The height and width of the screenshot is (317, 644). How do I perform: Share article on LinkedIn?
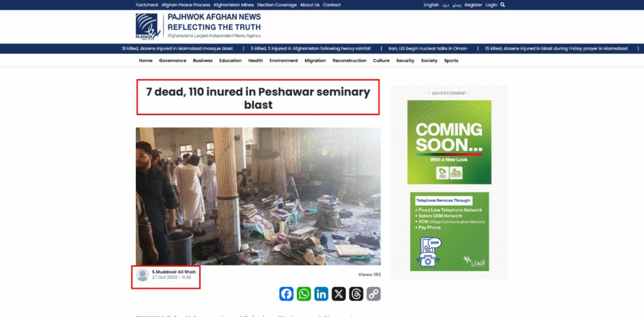click(x=321, y=294)
